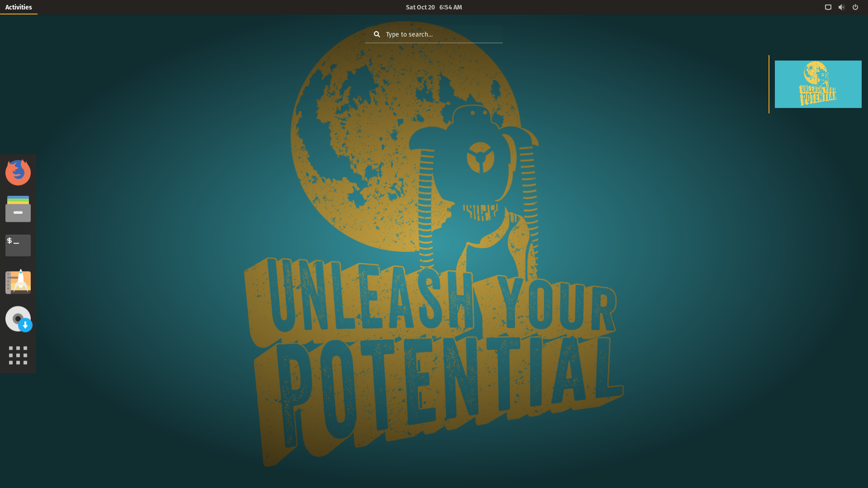Show the applications grid
The image size is (868, 488).
(x=18, y=356)
